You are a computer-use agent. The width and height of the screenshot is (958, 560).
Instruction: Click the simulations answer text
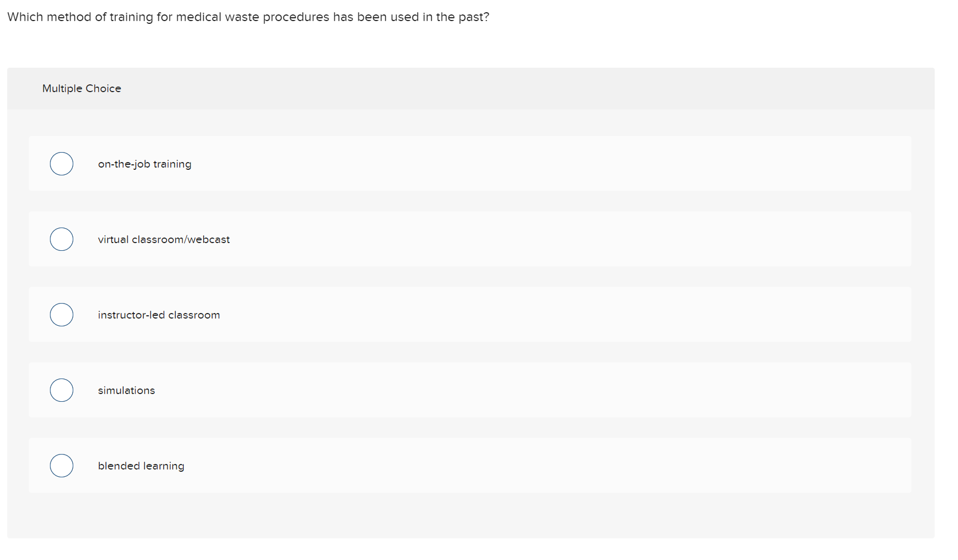pyautogui.click(x=127, y=390)
